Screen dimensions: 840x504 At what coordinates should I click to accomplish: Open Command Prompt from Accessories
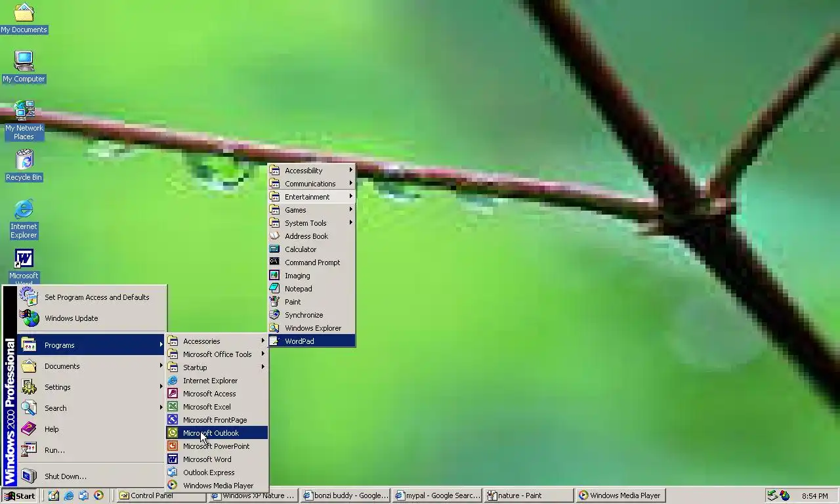pos(312,262)
